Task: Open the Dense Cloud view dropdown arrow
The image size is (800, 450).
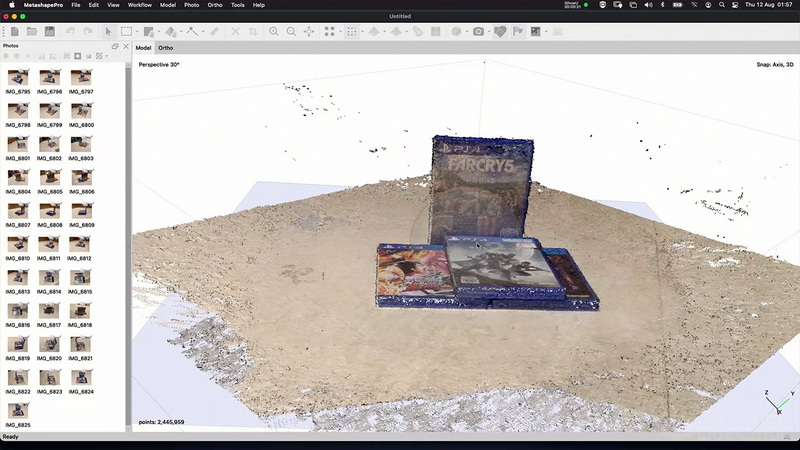Action: (363, 32)
